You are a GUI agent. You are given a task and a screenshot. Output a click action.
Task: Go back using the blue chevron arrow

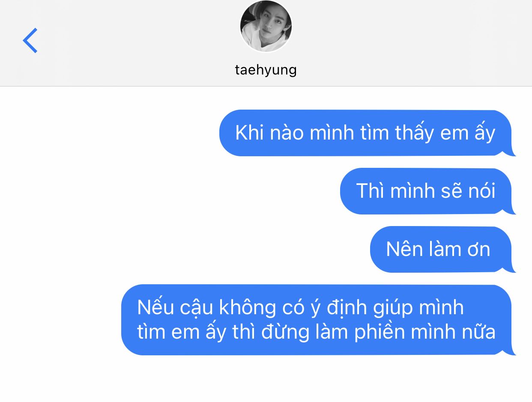30,41
